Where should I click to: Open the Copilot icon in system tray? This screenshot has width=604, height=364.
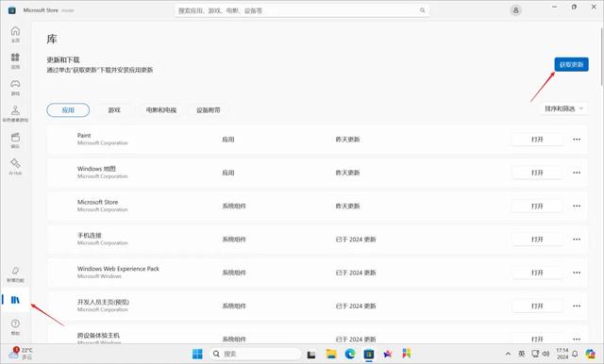[591, 354]
